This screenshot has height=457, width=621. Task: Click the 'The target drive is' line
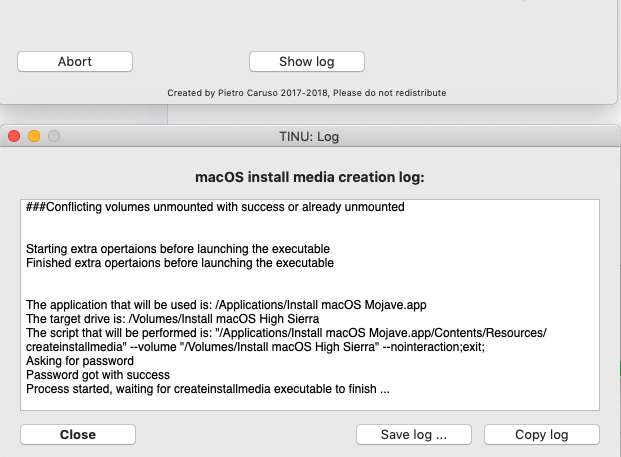[x=173, y=319]
